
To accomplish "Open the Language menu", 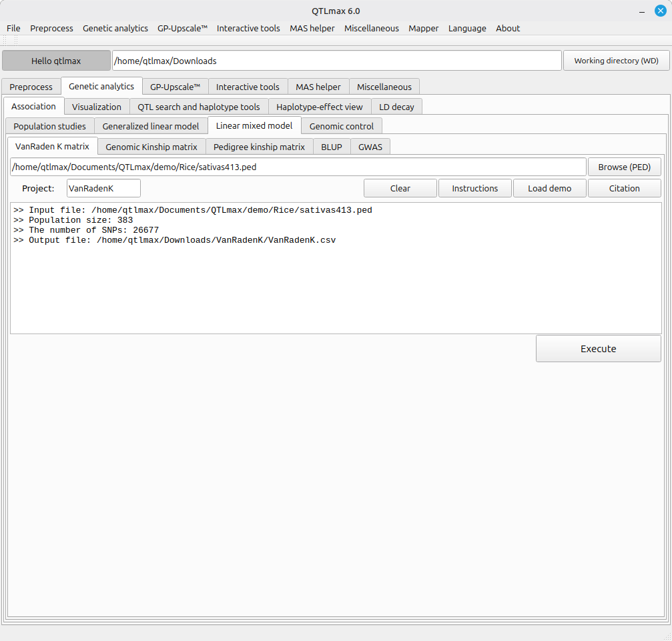I will coord(467,28).
